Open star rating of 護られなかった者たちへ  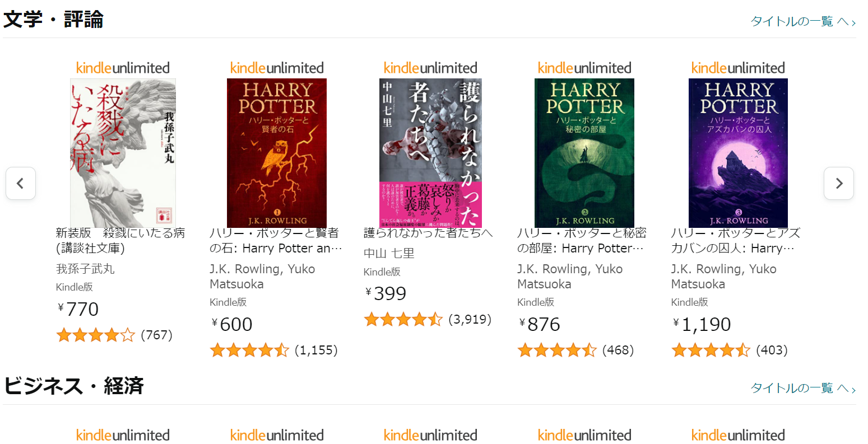pyautogui.click(x=403, y=320)
